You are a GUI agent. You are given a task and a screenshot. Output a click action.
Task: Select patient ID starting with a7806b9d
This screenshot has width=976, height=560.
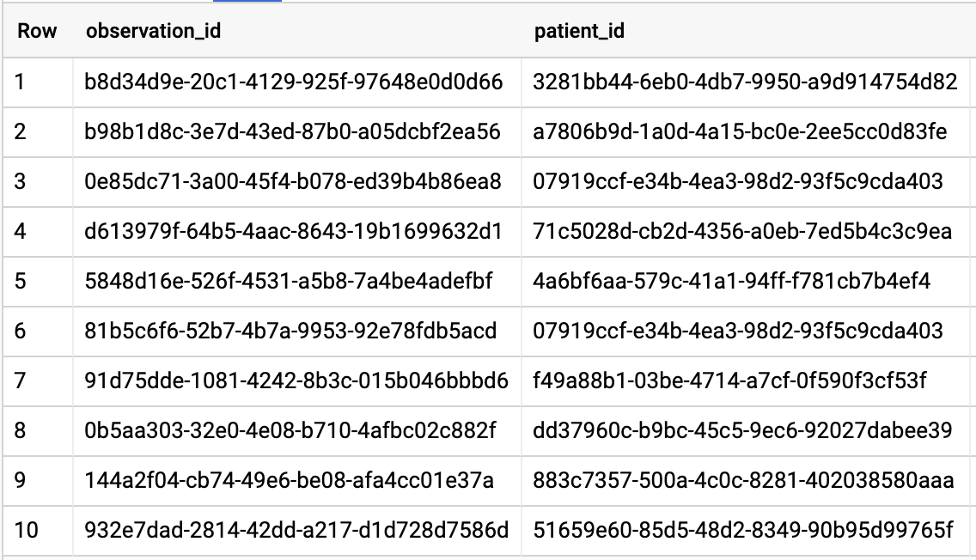[x=740, y=132]
